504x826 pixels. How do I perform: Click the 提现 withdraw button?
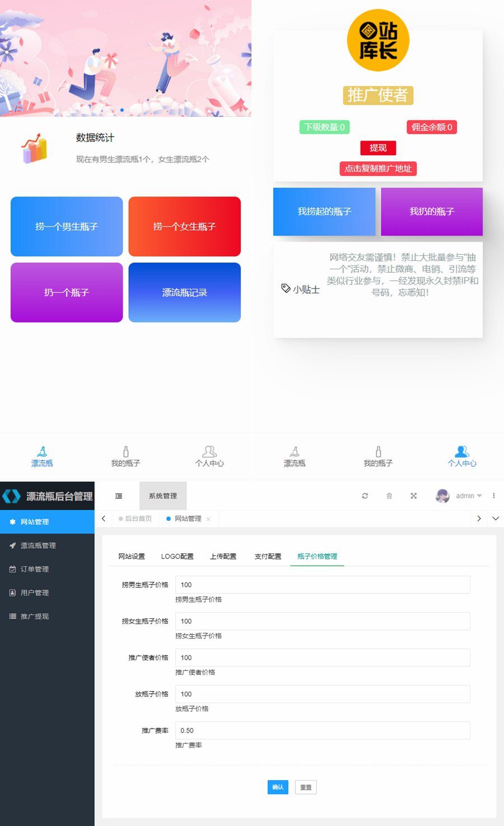point(378,148)
